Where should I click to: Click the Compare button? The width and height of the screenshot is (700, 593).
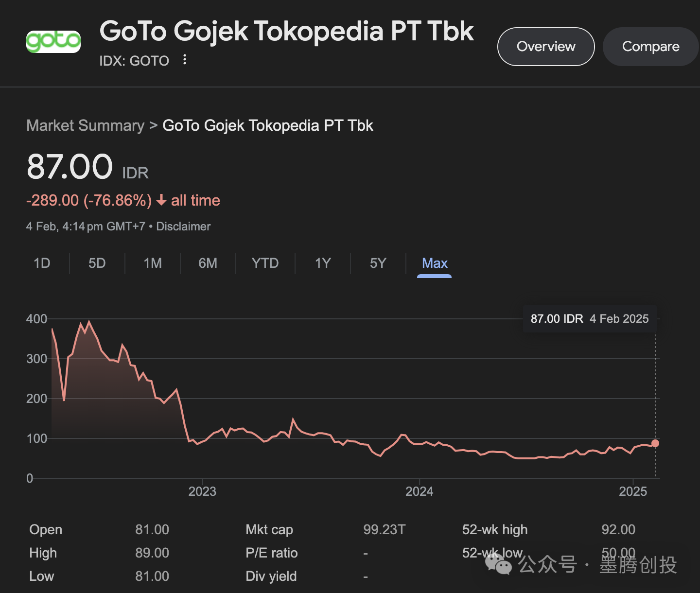tap(650, 47)
